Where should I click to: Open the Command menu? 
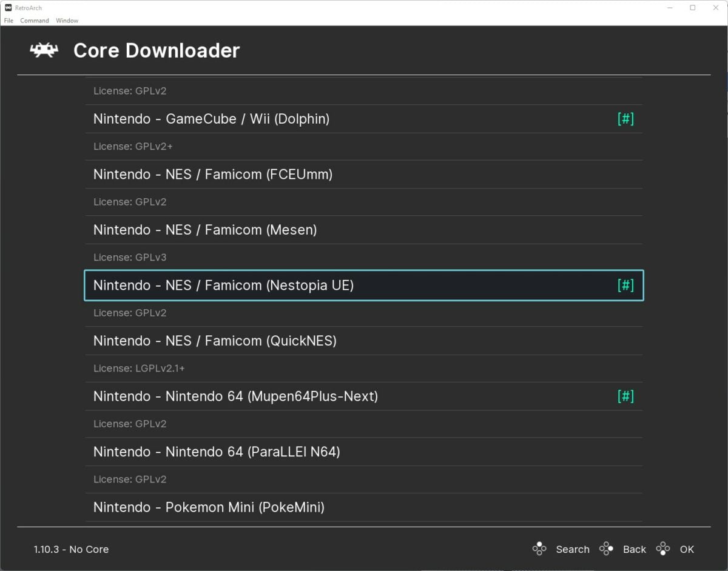click(34, 20)
